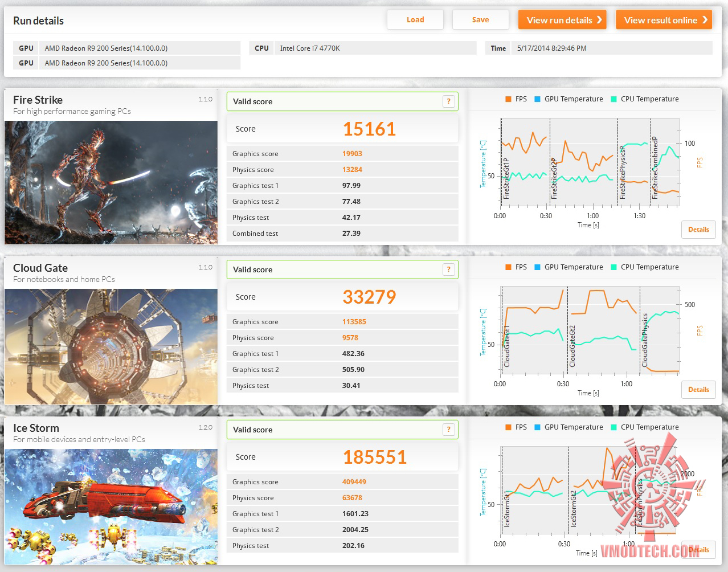This screenshot has height=572, width=728.
Task: Click the Fire Strike score 15161
Action: point(369,129)
